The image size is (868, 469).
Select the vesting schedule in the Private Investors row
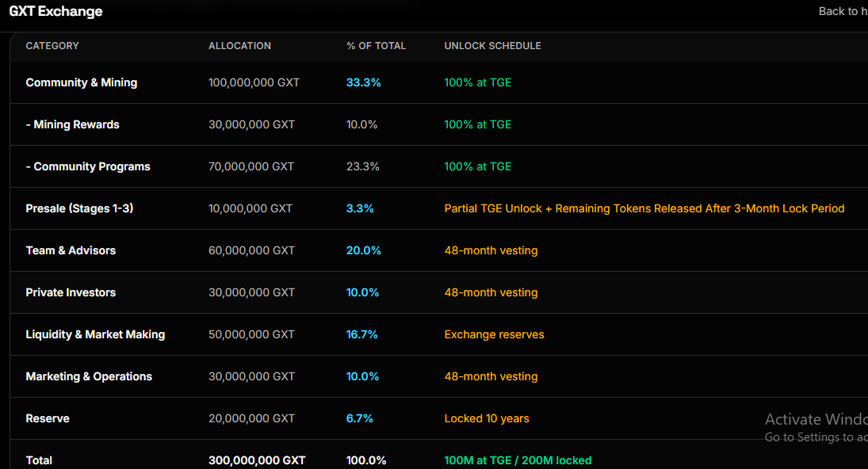tap(491, 292)
